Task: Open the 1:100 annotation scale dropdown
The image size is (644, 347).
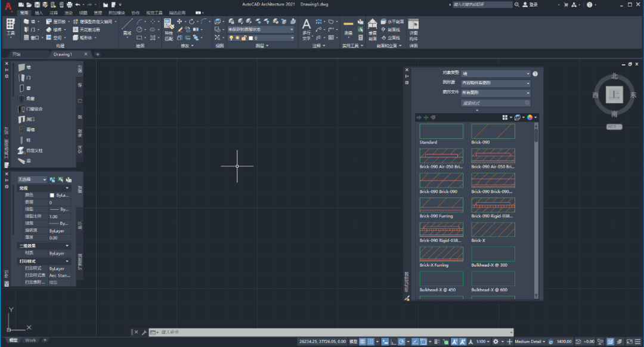Action: (483, 342)
